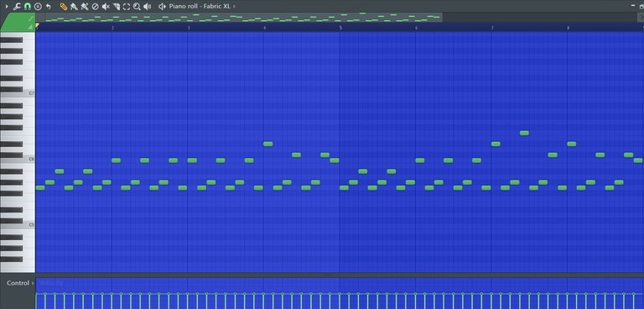Viewport: 644px width, 309px height.
Task: Open the wrench tools menu
Action: pyautogui.click(x=17, y=7)
